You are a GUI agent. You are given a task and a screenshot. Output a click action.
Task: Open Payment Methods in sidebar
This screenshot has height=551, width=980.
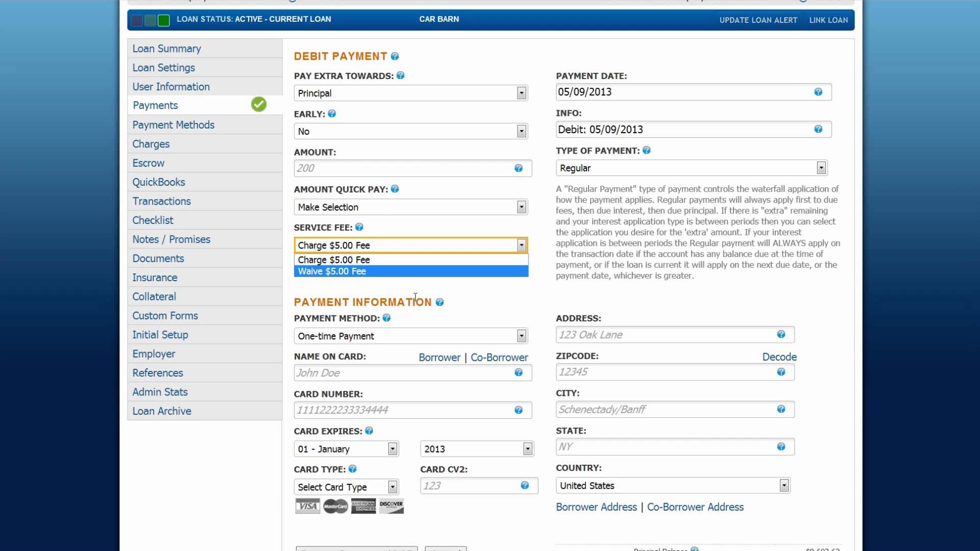pos(174,125)
